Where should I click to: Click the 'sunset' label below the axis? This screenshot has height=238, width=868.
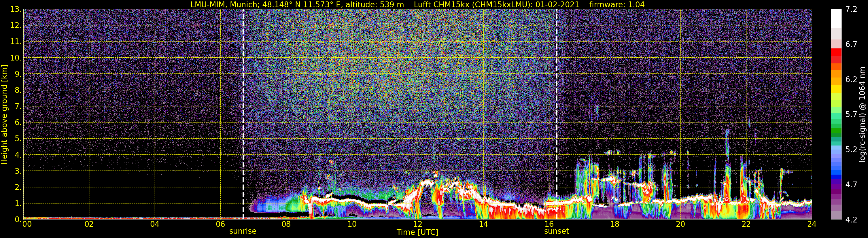(556, 231)
